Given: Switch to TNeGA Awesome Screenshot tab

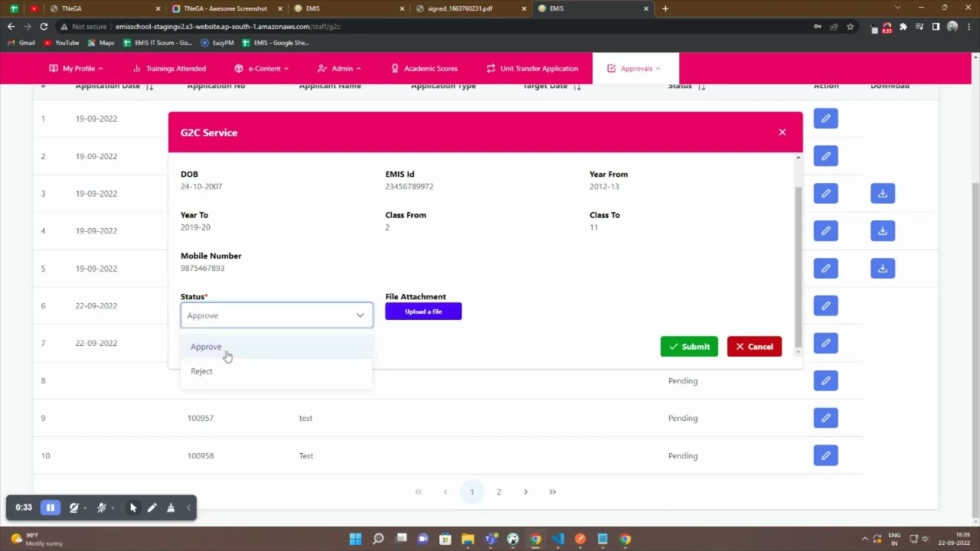Looking at the screenshot, I should (x=225, y=8).
